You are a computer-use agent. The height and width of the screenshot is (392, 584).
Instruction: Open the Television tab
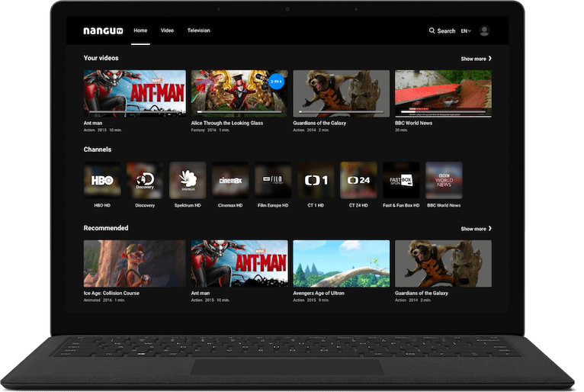(198, 31)
